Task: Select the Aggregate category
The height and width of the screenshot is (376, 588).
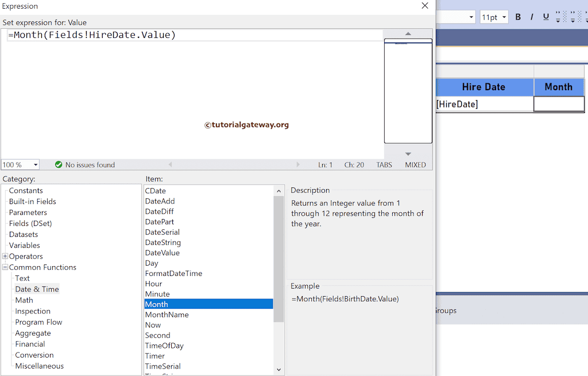Action: 33,333
